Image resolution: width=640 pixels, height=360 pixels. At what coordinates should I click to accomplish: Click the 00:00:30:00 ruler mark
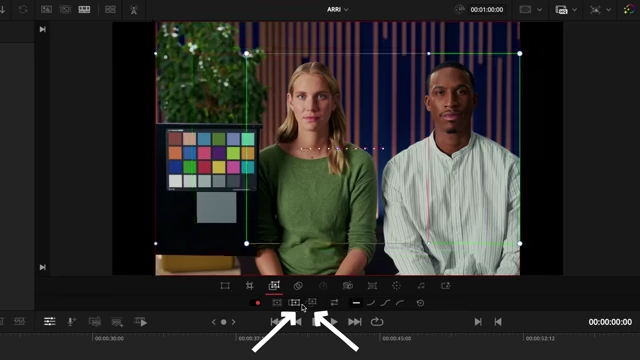tap(109, 338)
